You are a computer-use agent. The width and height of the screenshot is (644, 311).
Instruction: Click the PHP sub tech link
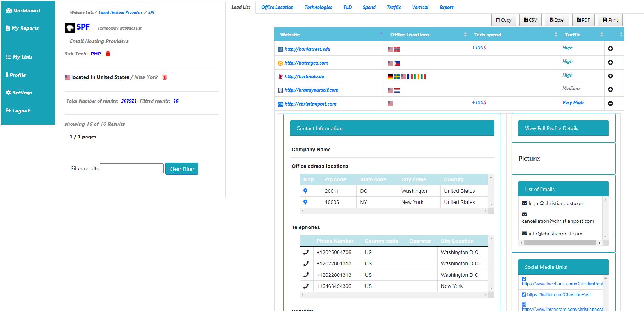click(96, 54)
